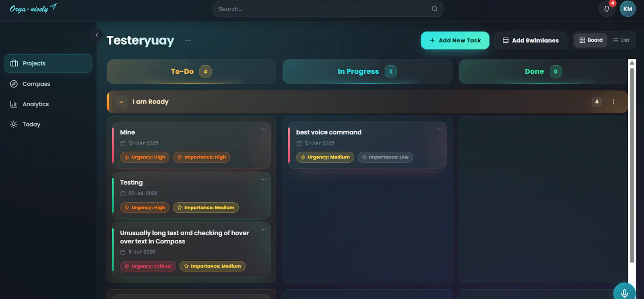
Task: Click the Urgency: Medium tag
Action: coord(325,157)
